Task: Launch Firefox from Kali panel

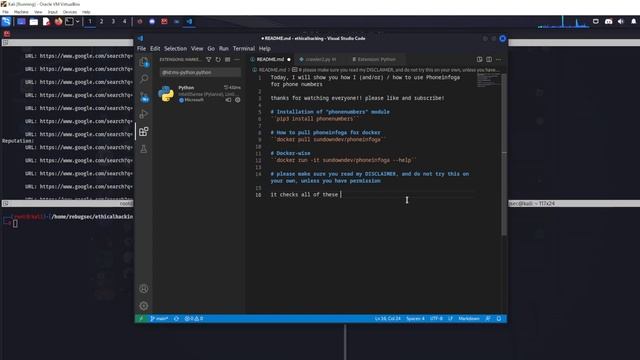Action: [58, 21]
